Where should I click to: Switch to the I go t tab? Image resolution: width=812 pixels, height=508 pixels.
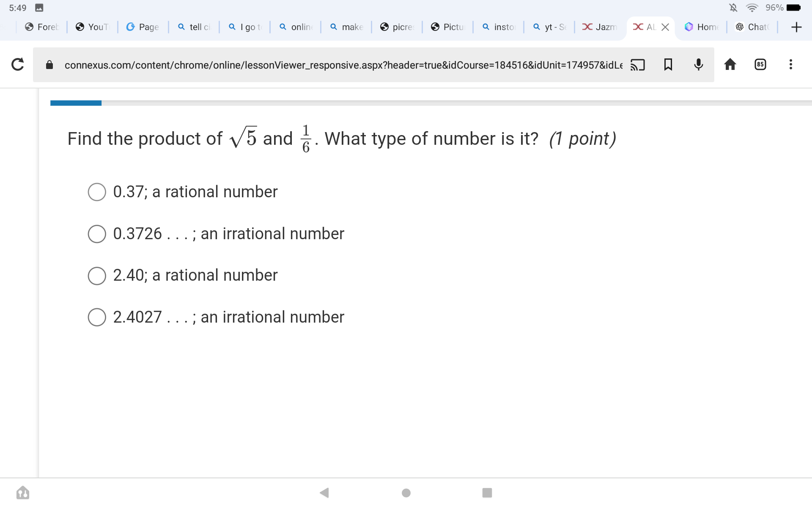(244, 27)
